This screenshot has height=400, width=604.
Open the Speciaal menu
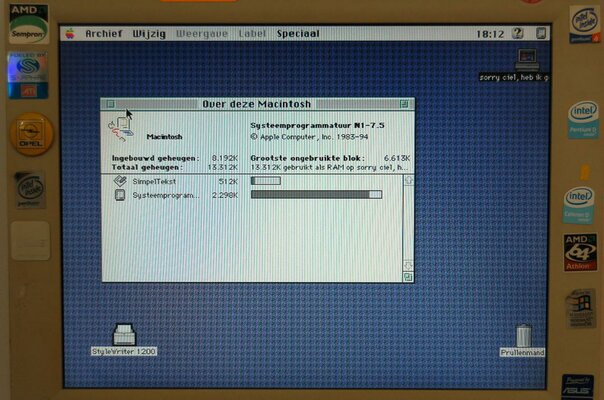click(x=298, y=33)
